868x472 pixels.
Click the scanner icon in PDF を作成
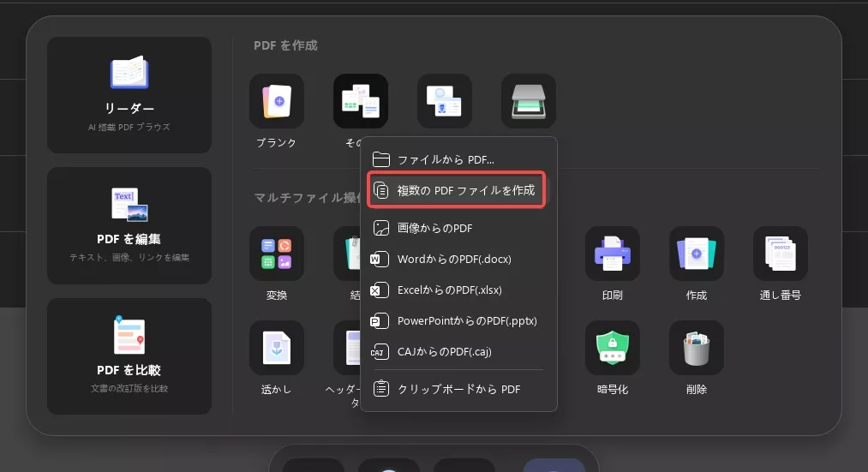529,101
